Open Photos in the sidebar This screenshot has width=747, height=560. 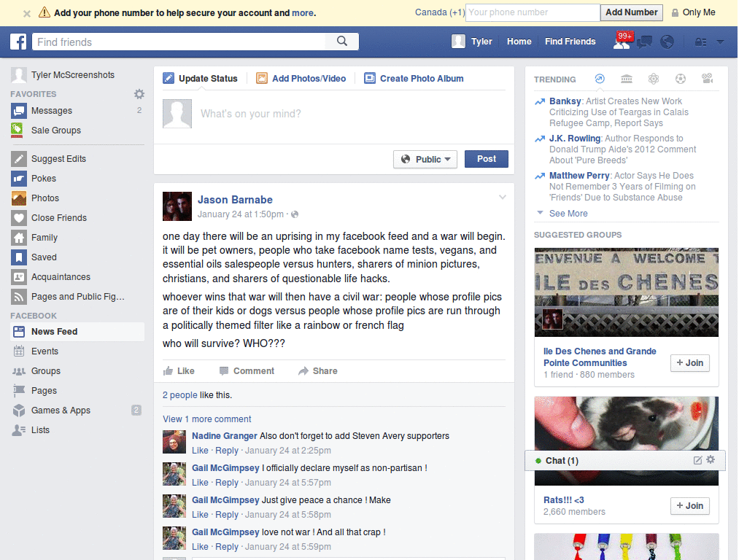pyautogui.click(x=77, y=198)
